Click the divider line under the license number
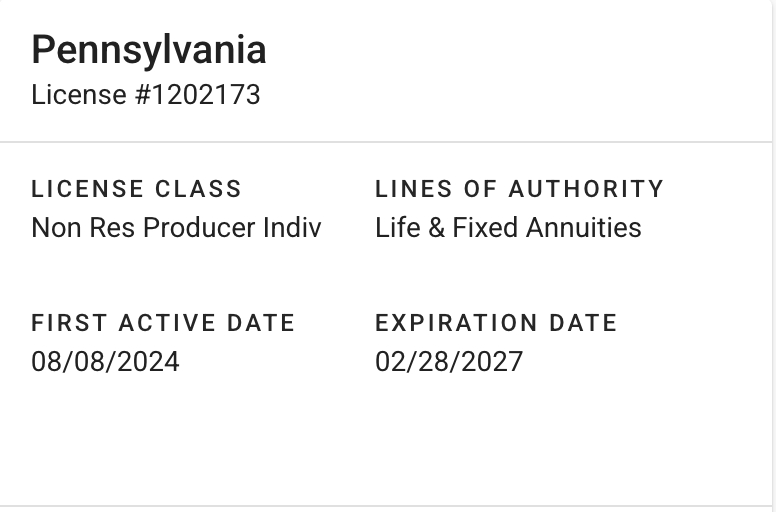Image resolution: width=776 pixels, height=512 pixels. click(x=388, y=142)
